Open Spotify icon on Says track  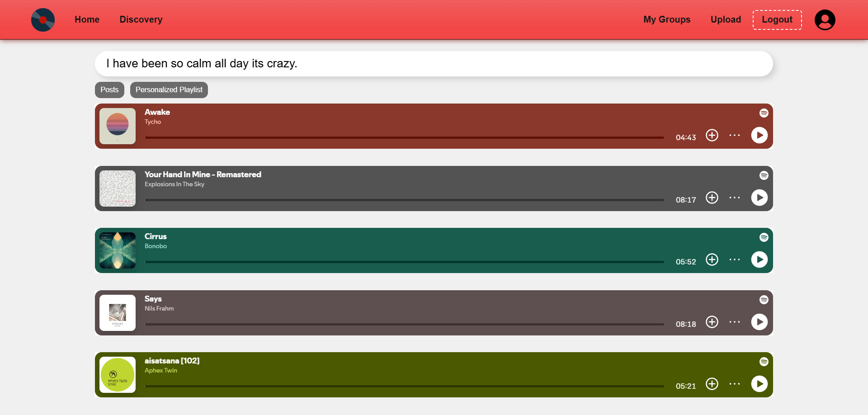[764, 300]
